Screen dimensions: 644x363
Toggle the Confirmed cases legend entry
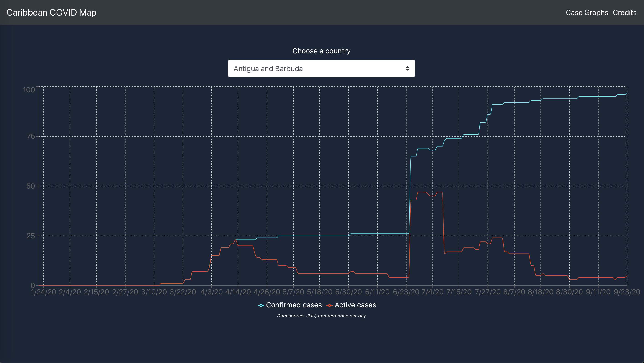click(x=290, y=305)
